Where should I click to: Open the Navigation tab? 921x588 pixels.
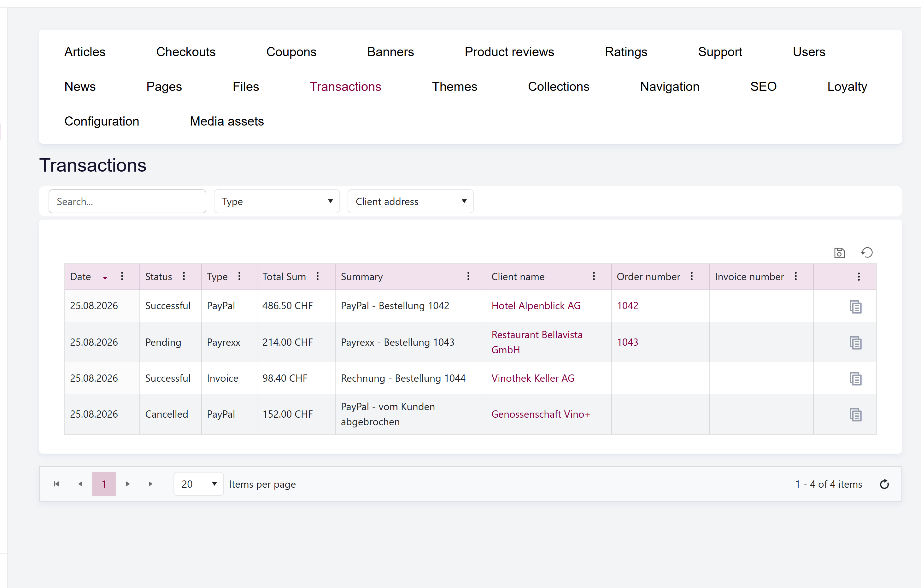(x=670, y=86)
